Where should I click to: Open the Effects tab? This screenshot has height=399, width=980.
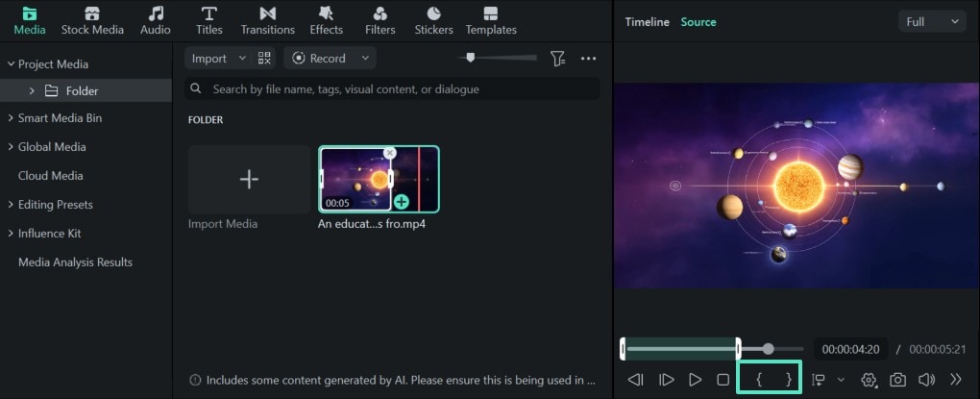(327, 20)
